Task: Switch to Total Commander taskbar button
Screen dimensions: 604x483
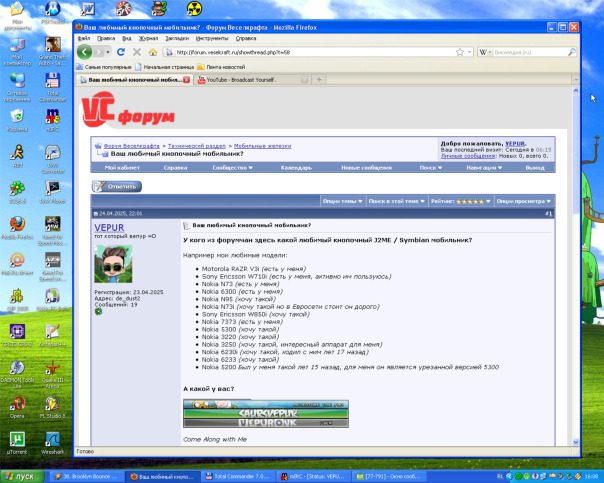Action: [237, 476]
